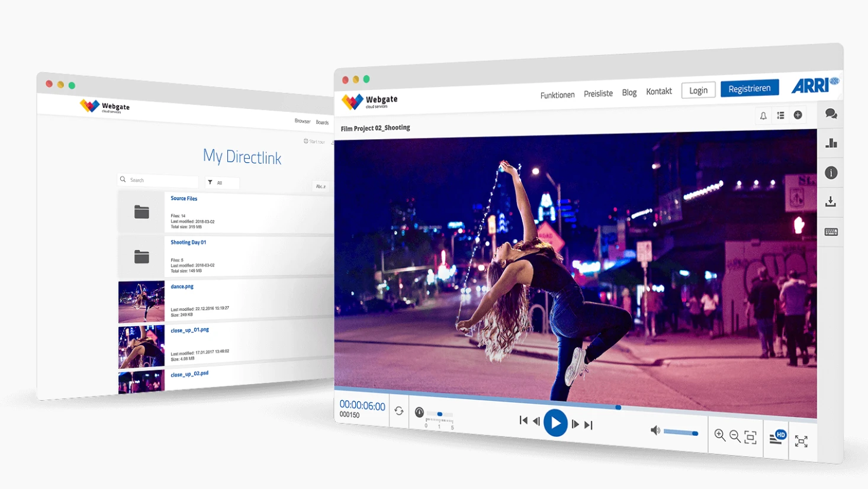Open notifications via the bell icon

click(763, 116)
